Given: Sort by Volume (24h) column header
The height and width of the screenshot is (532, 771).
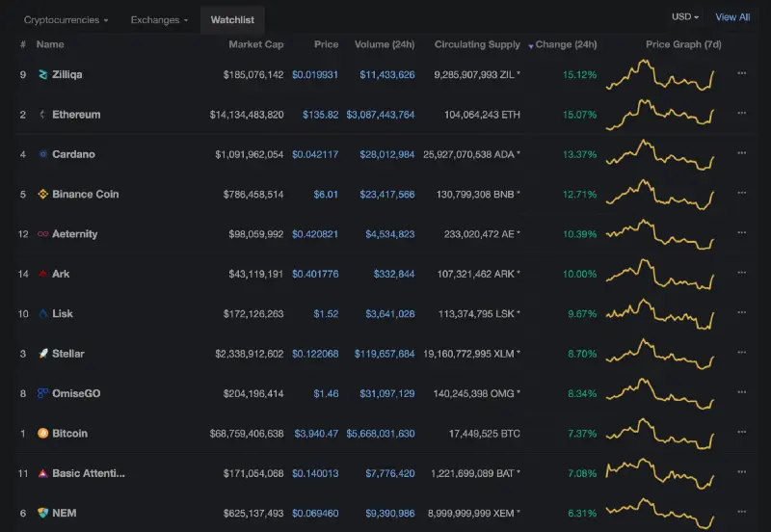Looking at the screenshot, I should (x=385, y=44).
